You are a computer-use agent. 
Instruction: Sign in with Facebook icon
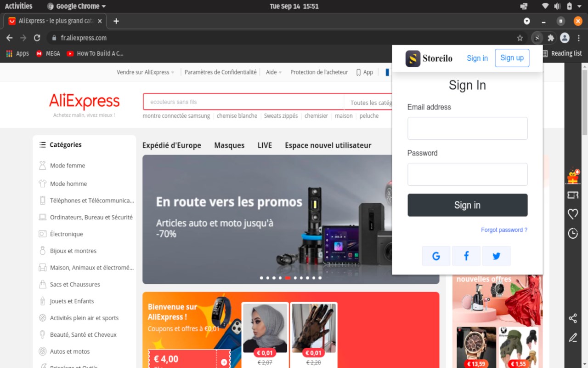466,256
